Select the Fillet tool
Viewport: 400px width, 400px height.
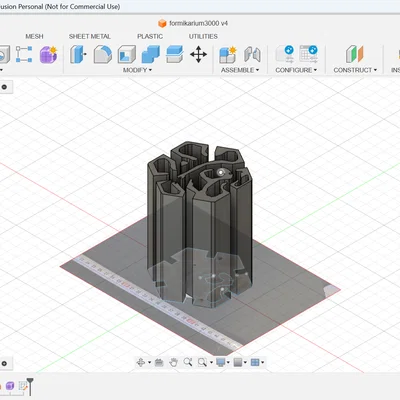pos(102,54)
